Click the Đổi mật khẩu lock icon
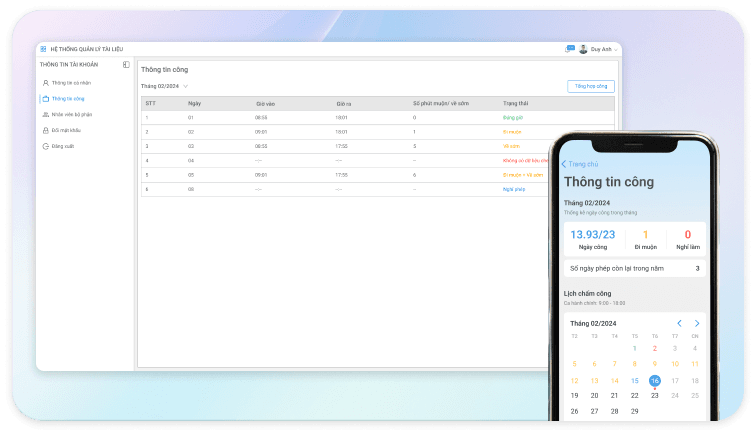 (x=45, y=130)
